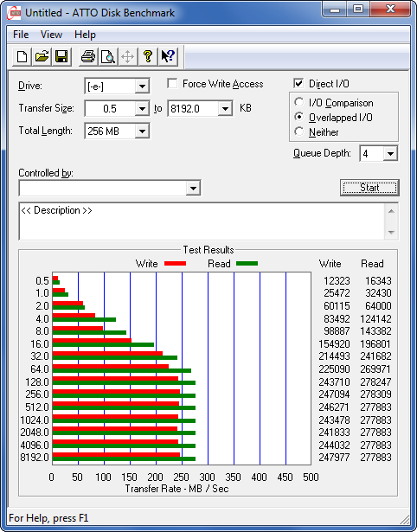The width and height of the screenshot is (417, 532).
Task: Click the red Write legend swatch
Action: pyautogui.click(x=175, y=264)
